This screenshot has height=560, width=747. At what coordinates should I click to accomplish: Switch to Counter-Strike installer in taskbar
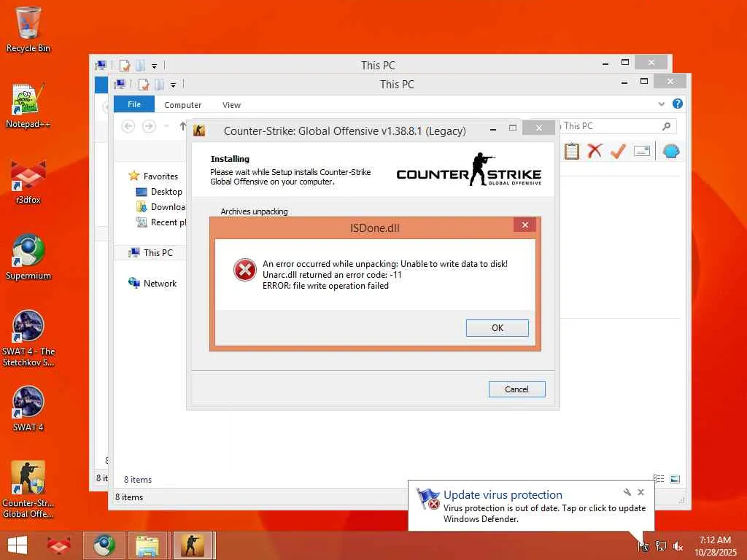[193, 545]
